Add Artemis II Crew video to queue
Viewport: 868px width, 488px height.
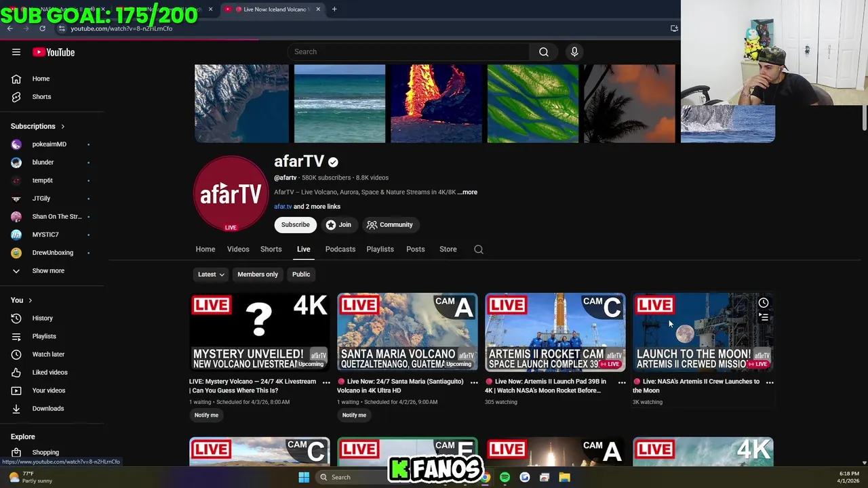click(x=764, y=317)
